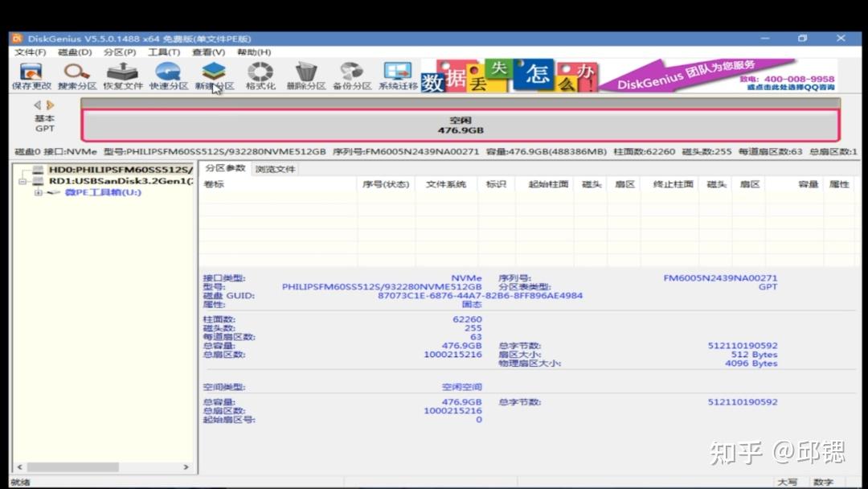Click the 62260 cylinder count value in details
Image resolution: width=868 pixels, height=489 pixels.
click(x=467, y=319)
